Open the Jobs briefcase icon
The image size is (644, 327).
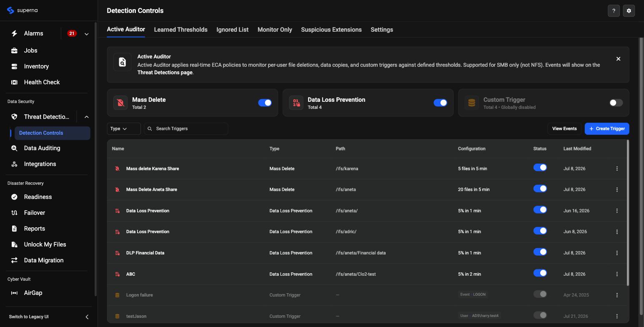point(14,50)
